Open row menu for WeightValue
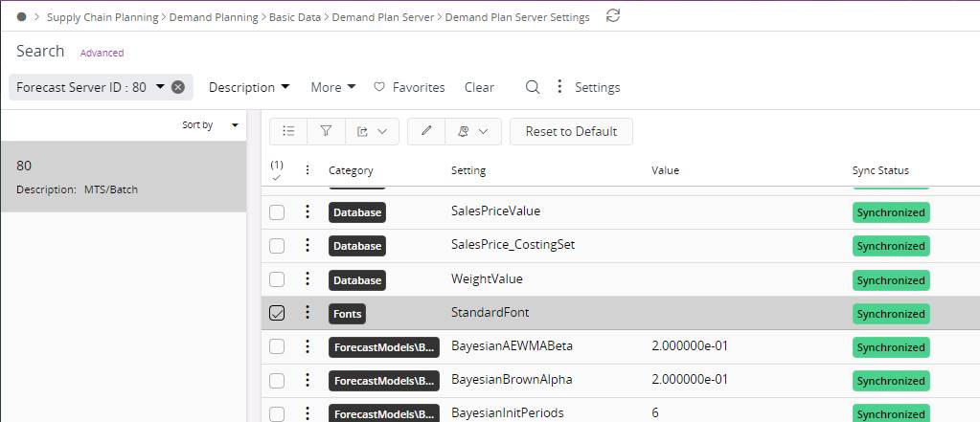 click(x=308, y=279)
